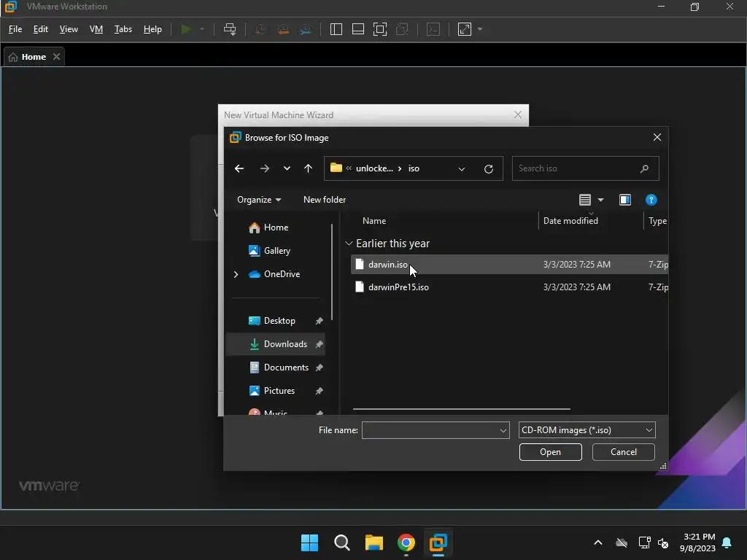Viewport: 747px width, 560px height.
Task: Click the Send Ctrl+Alt+Del toolbar icon
Action: 230,29
